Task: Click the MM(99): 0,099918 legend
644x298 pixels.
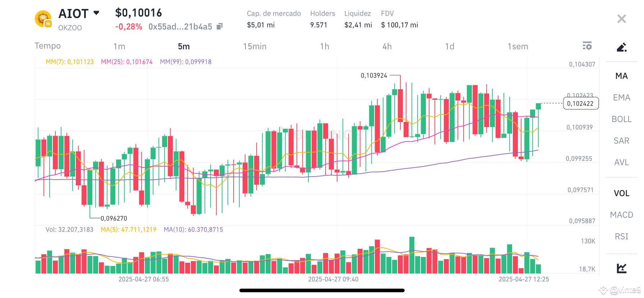Action: click(x=186, y=62)
